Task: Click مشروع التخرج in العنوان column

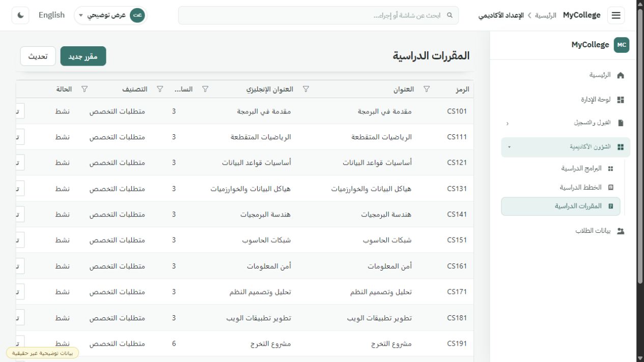Action: [x=391, y=344]
